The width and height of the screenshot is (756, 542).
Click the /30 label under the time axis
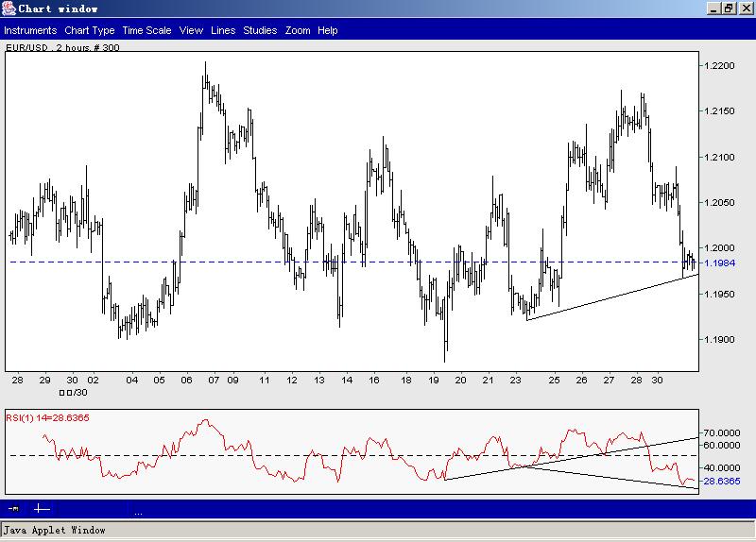[x=74, y=393]
